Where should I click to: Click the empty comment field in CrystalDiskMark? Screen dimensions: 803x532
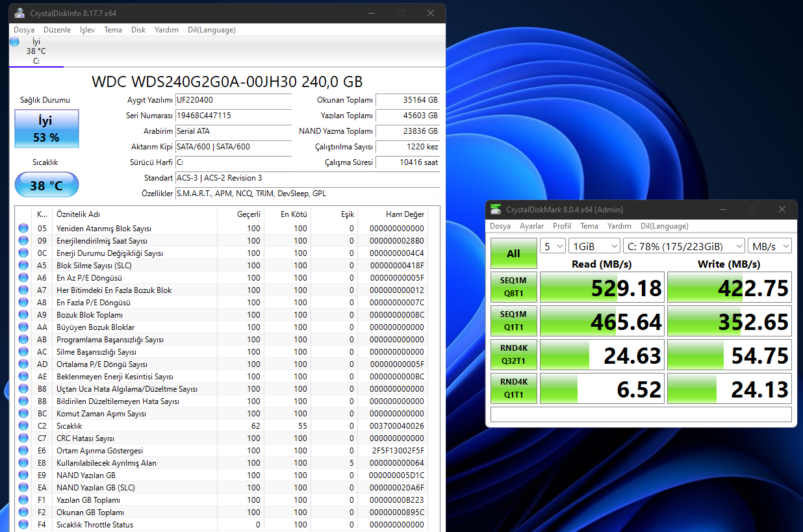point(641,414)
